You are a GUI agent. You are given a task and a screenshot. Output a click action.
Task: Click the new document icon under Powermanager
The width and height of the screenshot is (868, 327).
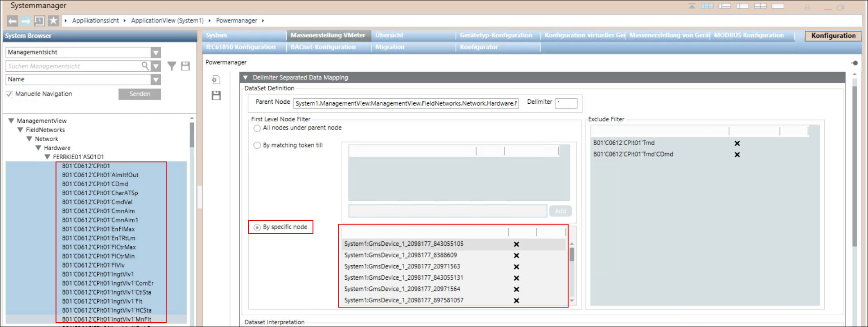(x=216, y=80)
